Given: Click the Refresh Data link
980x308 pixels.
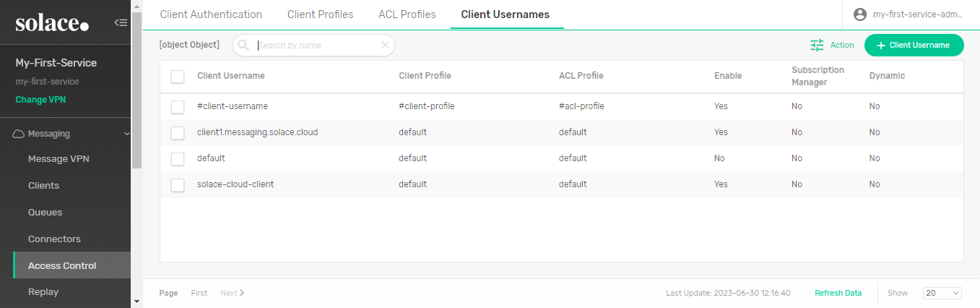Looking at the screenshot, I should click(x=838, y=293).
